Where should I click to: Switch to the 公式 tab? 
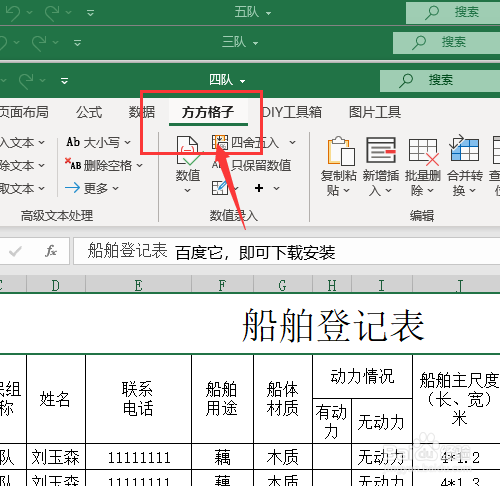point(89,112)
